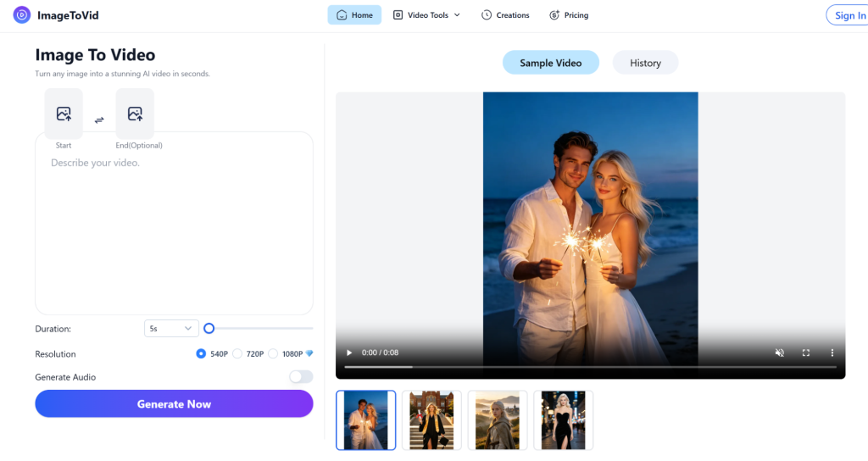Enable the Generate Audio toggle
This screenshot has height=461, width=868.
point(301,377)
